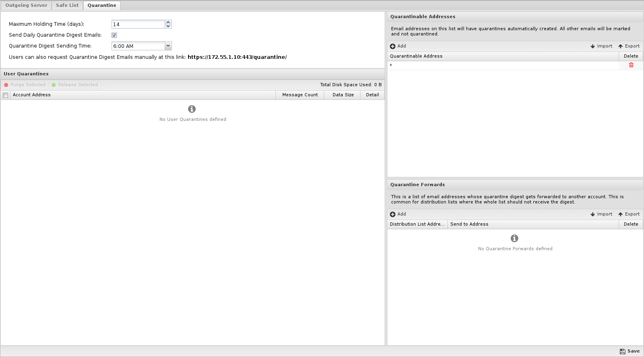Screen dimensions: 644x357
Task: Toggle Send Daily Quarantine Digest Emails checkbox
Action: coord(114,35)
